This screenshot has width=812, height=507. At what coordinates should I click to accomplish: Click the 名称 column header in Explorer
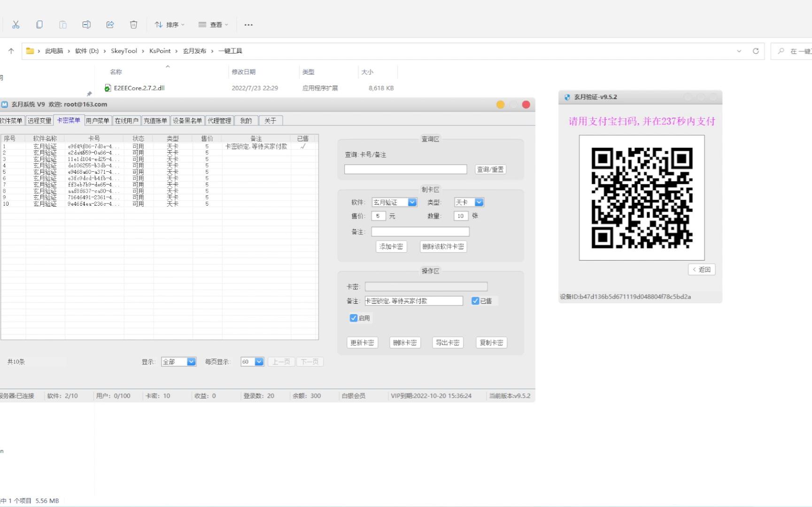pyautogui.click(x=116, y=72)
